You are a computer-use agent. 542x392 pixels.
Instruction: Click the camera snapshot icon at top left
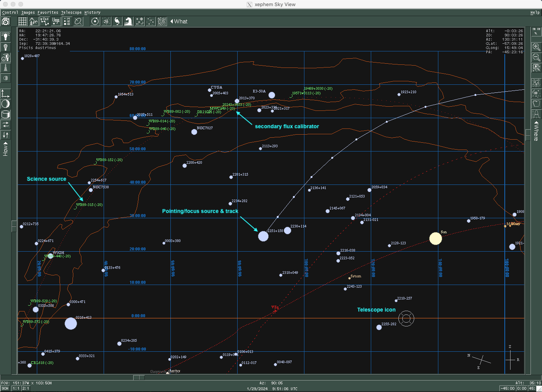tap(5, 21)
